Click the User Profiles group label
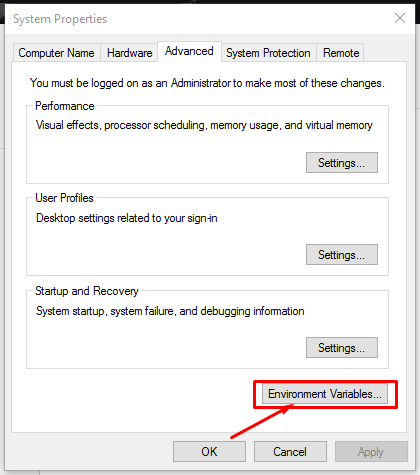The image size is (420, 475). click(x=64, y=198)
